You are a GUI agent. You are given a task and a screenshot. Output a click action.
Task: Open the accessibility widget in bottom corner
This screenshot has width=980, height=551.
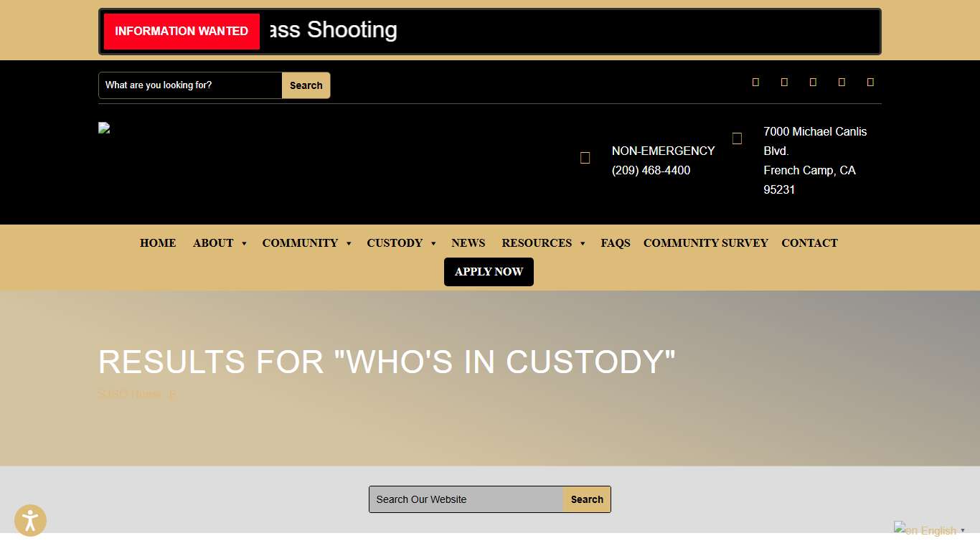pos(30,520)
